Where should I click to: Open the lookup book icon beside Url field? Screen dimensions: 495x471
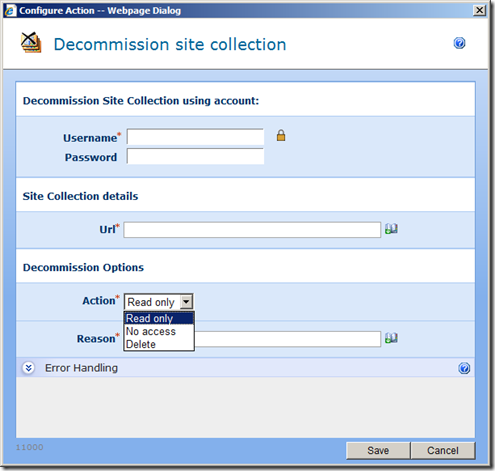(x=391, y=229)
